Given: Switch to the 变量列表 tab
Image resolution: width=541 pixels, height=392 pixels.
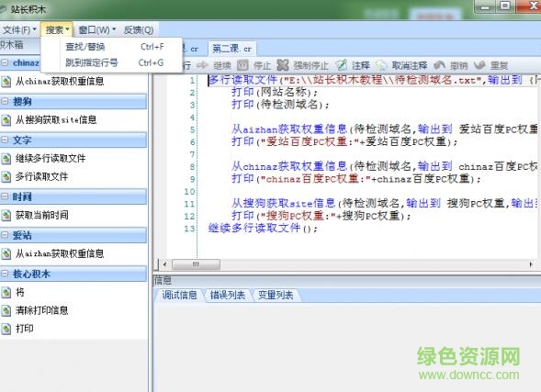Looking at the screenshot, I should [276, 295].
